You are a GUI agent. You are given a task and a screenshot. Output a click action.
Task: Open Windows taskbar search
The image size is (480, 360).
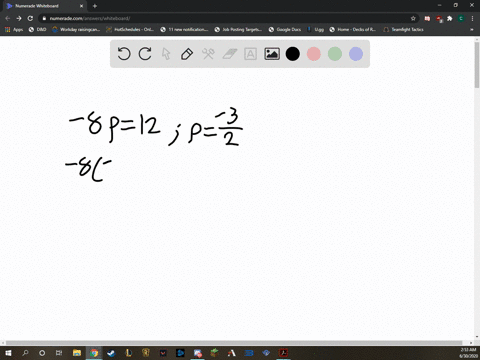tap(25, 353)
